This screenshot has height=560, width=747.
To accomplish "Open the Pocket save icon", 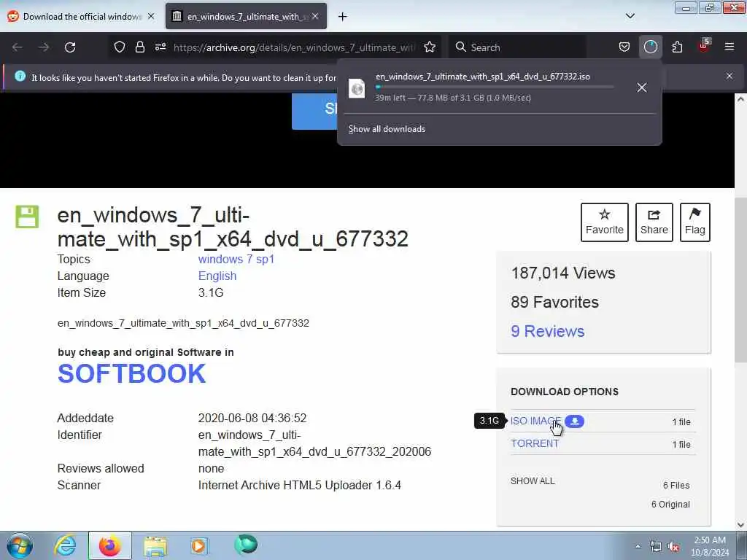I will (624, 47).
